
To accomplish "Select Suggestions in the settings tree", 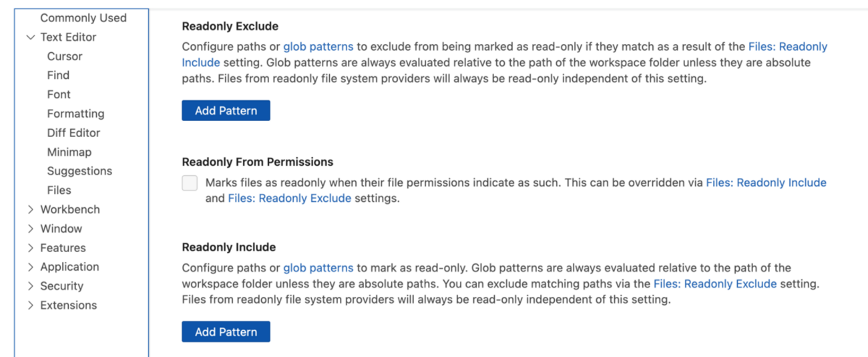I will point(79,171).
